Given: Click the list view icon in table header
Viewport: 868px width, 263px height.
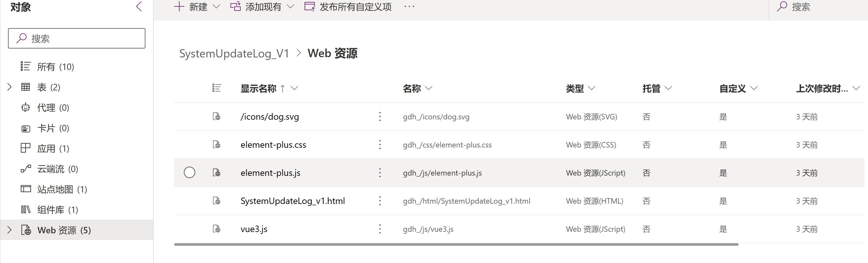Looking at the screenshot, I should click(217, 88).
